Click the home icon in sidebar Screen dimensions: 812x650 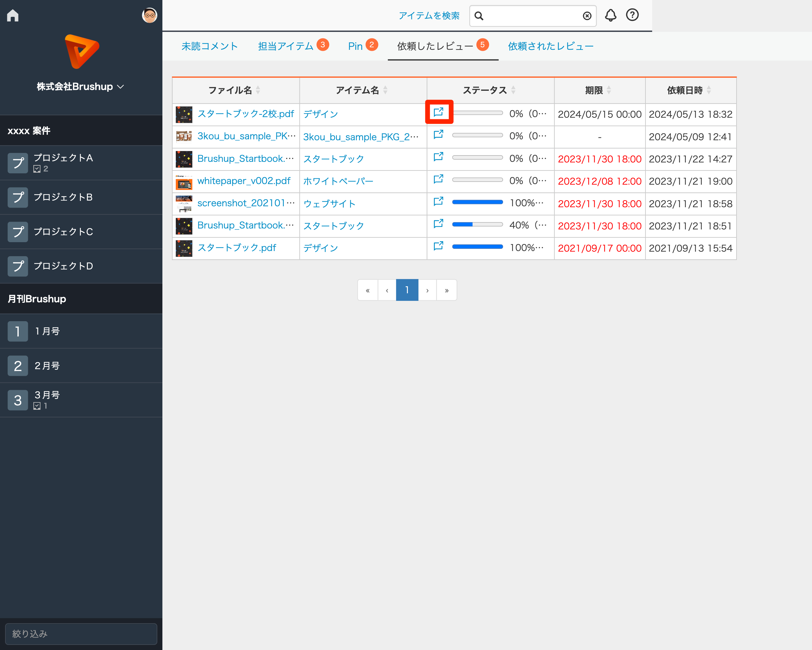pyautogui.click(x=13, y=16)
